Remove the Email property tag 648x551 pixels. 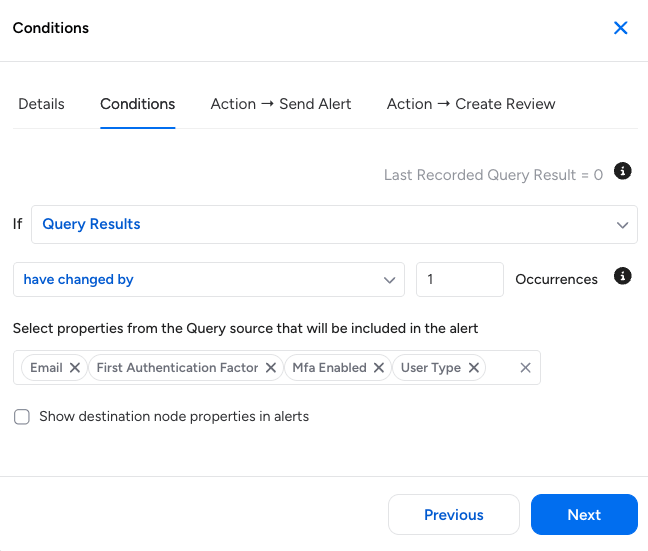(x=75, y=368)
